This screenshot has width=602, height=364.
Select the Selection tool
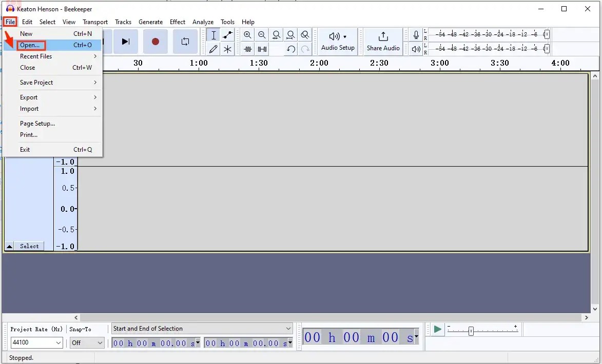point(213,35)
